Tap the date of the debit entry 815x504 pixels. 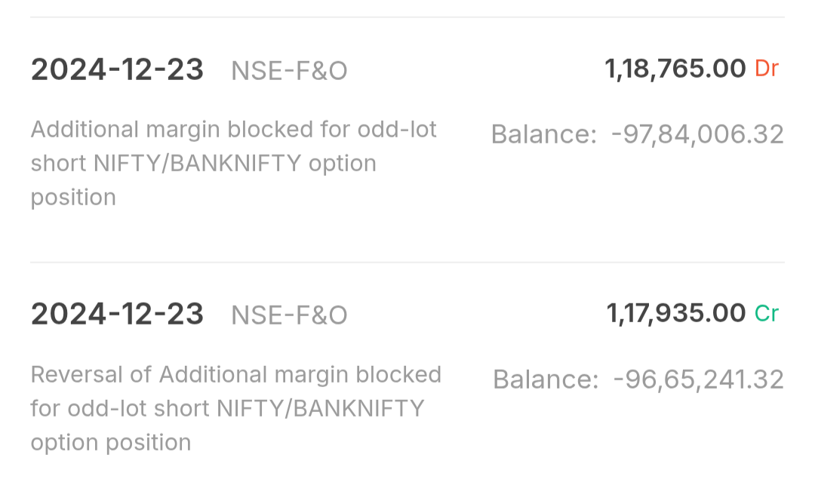pyautogui.click(x=117, y=70)
